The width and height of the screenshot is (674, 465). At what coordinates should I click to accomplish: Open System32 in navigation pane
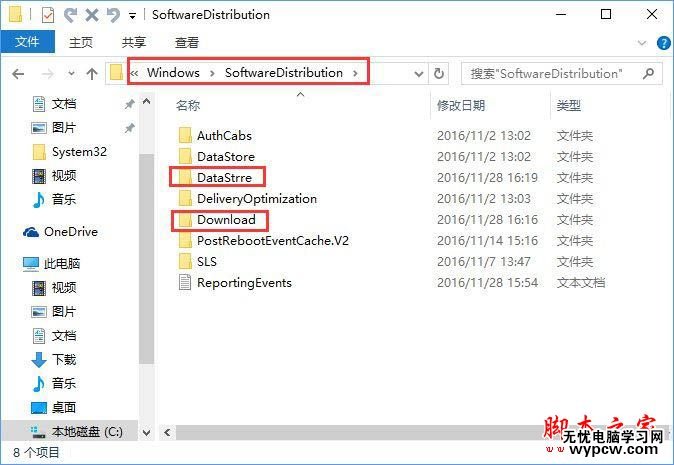click(x=80, y=152)
